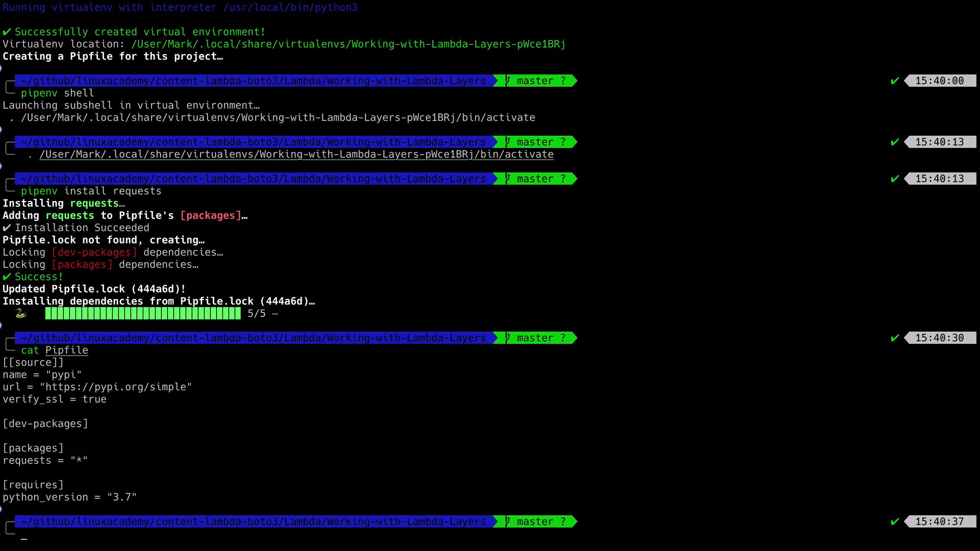Click the green installation progress bar

click(143, 314)
